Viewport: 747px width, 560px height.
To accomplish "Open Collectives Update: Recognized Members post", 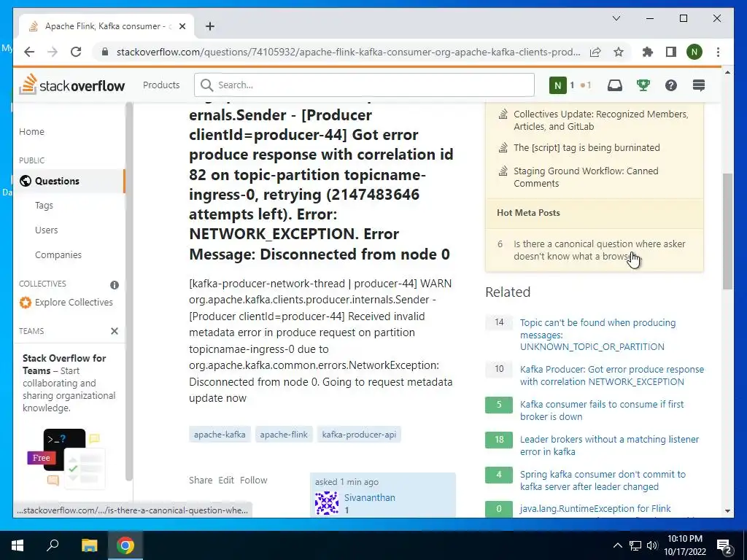I will pyautogui.click(x=601, y=120).
